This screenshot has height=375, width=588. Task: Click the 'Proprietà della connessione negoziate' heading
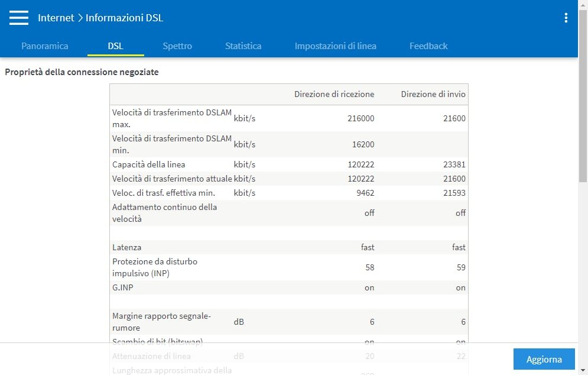82,72
